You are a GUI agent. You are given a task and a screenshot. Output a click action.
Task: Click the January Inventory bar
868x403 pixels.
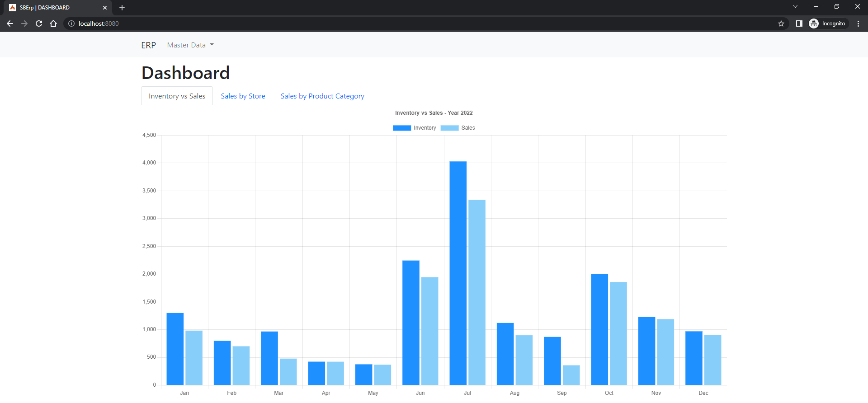175,349
